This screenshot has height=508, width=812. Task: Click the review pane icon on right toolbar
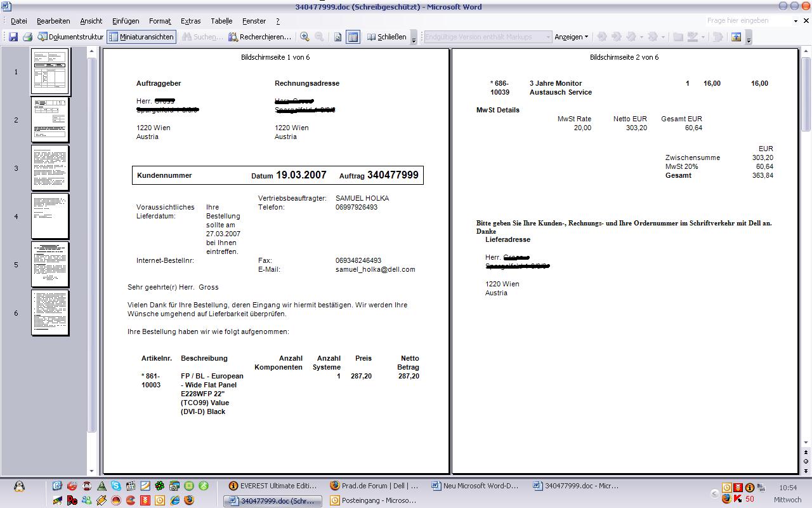736,37
